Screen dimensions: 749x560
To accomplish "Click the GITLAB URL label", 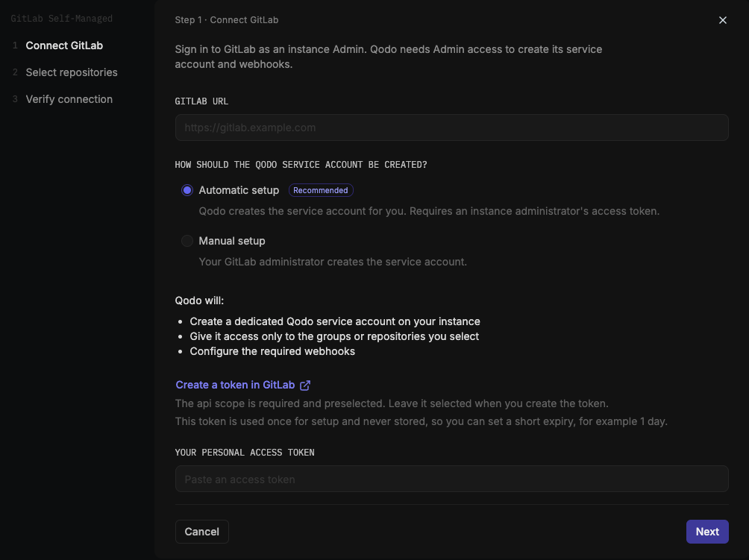I will (201, 101).
